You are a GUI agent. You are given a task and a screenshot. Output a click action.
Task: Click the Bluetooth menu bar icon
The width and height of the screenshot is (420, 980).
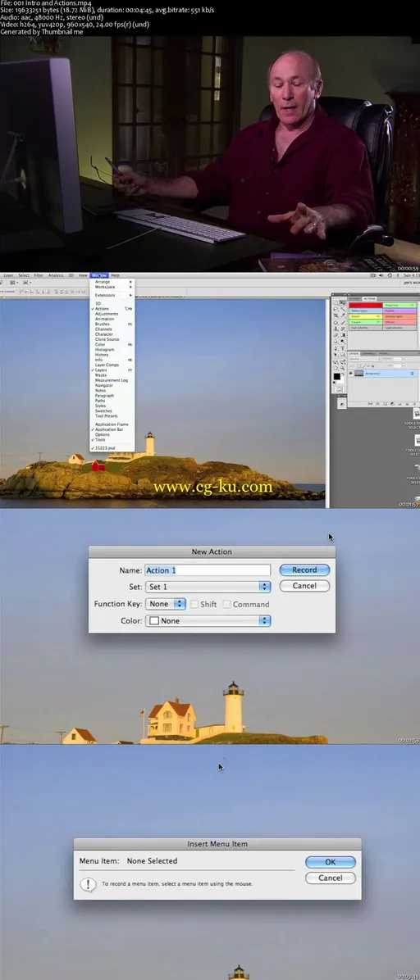(398, 275)
